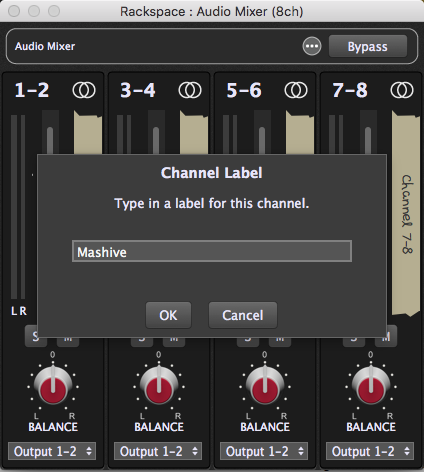The height and width of the screenshot is (472, 424).
Task: Toggle Mute on channel 7-8
Action: (x=386, y=337)
